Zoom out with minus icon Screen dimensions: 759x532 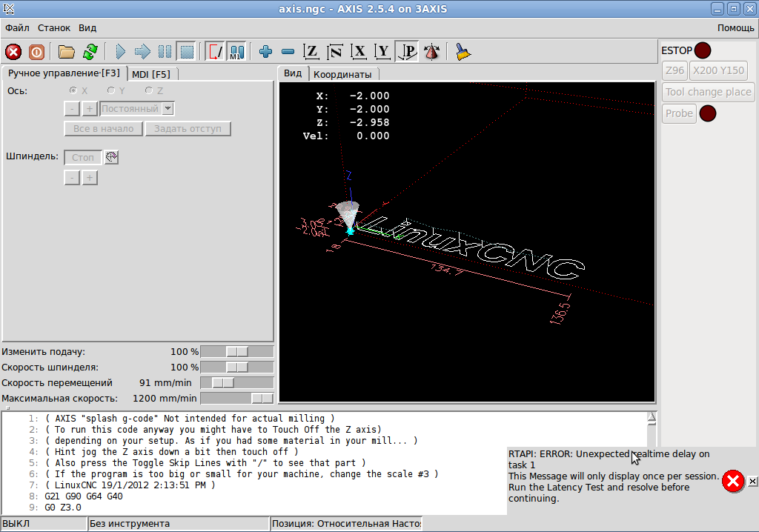(288, 52)
